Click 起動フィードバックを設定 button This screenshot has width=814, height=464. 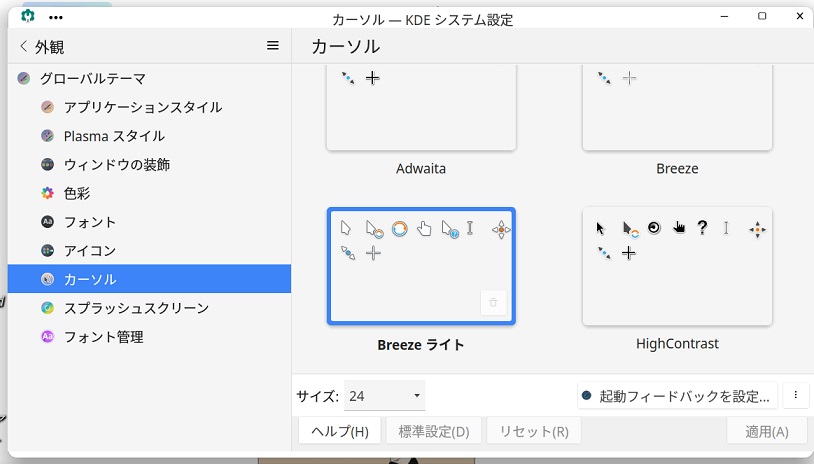pyautogui.click(x=677, y=396)
